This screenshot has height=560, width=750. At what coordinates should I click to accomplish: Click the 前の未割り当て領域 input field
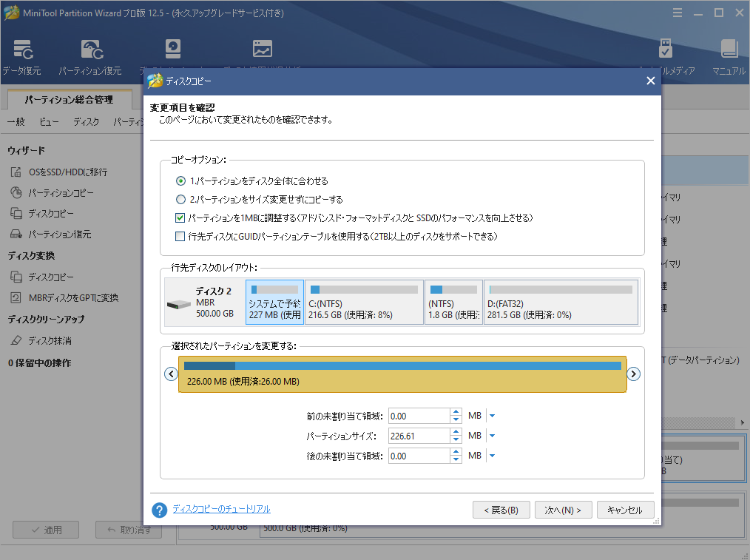click(x=419, y=416)
